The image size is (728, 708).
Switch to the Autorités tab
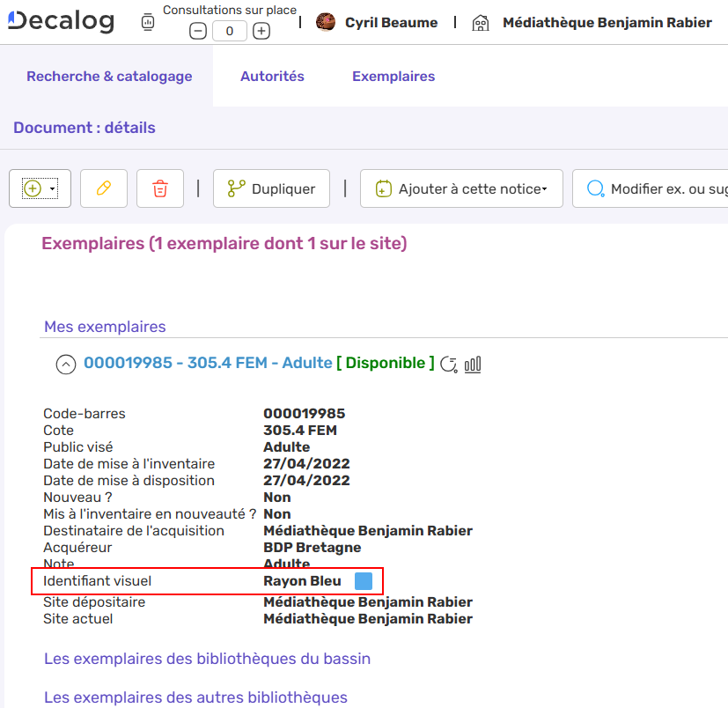pyautogui.click(x=272, y=77)
